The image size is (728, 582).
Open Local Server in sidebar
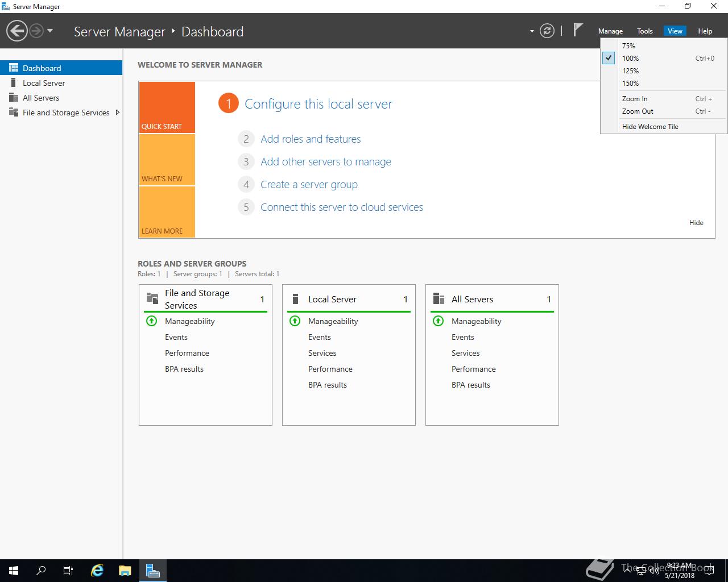61,82
